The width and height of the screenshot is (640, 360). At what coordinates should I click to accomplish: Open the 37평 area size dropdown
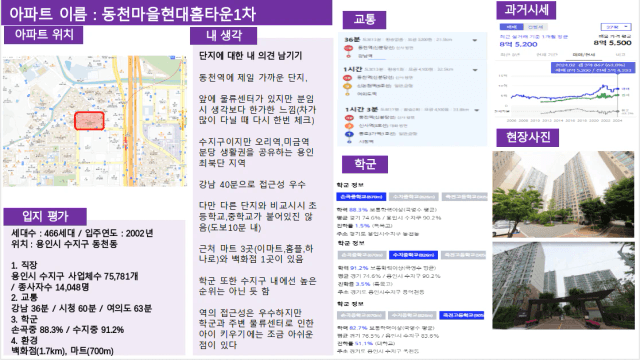tap(616, 27)
